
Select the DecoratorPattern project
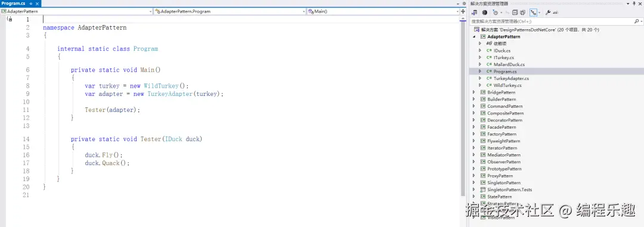pyautogui.click(x=505, y=120)
